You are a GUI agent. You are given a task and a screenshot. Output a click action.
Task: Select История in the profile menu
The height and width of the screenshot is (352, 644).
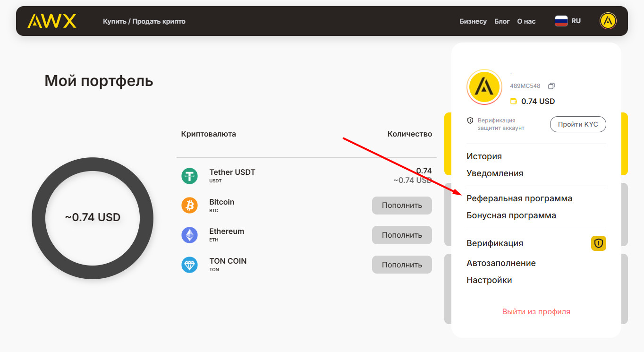484,156
